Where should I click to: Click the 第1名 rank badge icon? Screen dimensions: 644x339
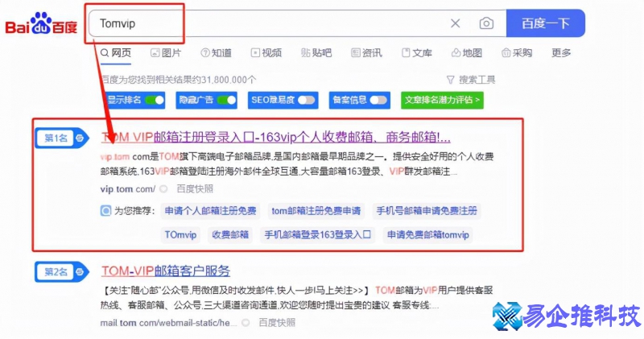click(x=62, y=138)
